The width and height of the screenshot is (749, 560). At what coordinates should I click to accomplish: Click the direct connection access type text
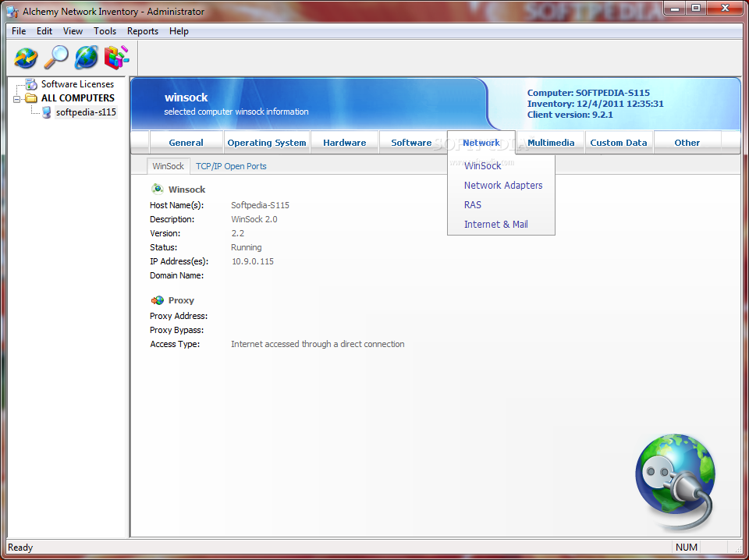tap(318, 344)
